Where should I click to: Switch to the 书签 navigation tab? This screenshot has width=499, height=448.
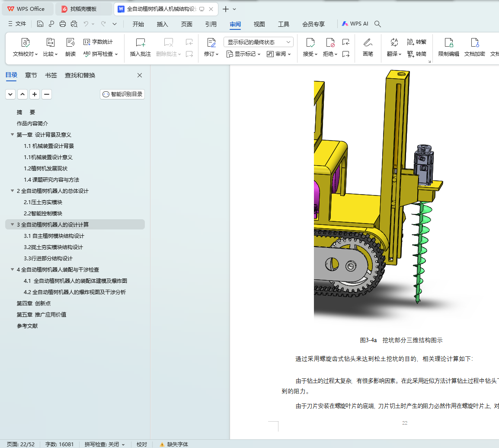pos(51,75)
